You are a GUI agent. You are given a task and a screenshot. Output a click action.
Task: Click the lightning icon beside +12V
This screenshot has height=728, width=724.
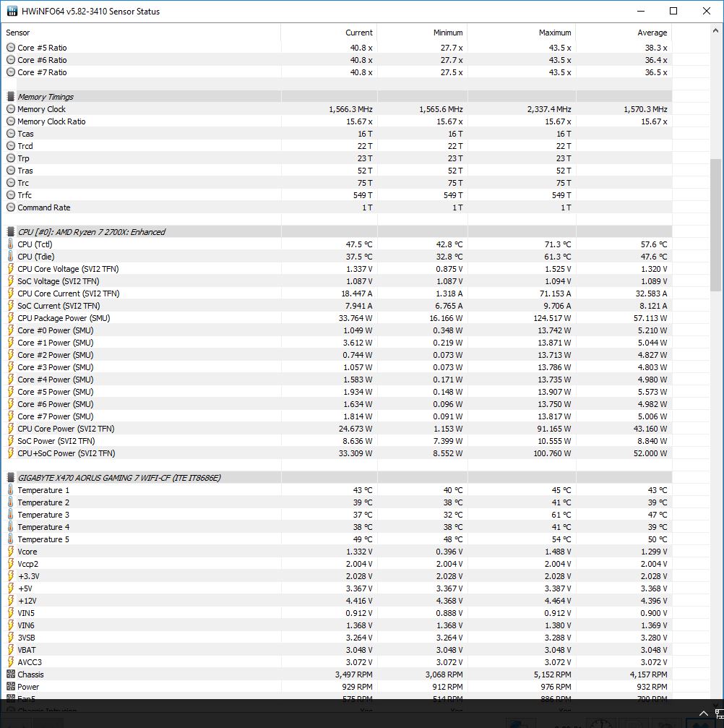pos(11,600)
